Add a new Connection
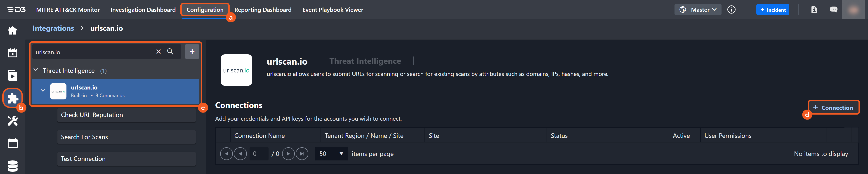 pos(833,108)
